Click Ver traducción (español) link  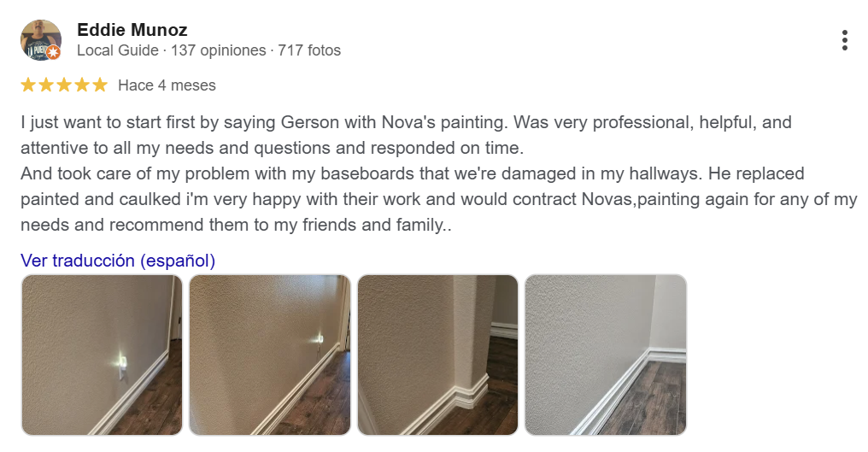(x=118, y=261)
